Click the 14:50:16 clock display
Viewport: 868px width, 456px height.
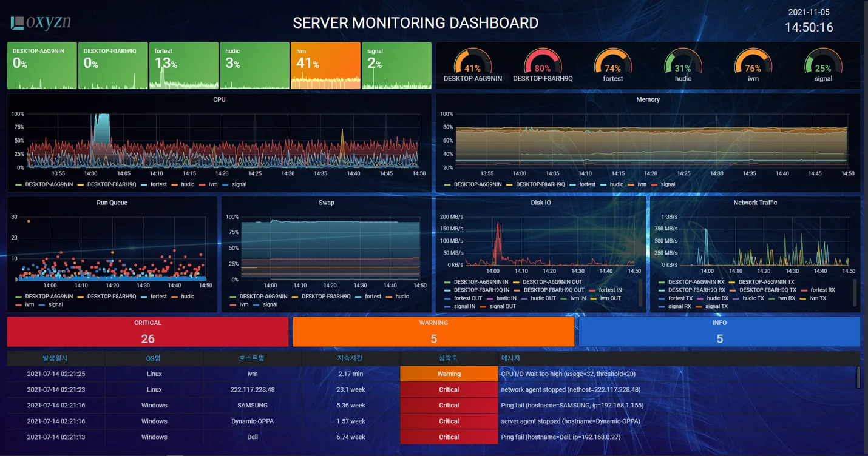809,28
